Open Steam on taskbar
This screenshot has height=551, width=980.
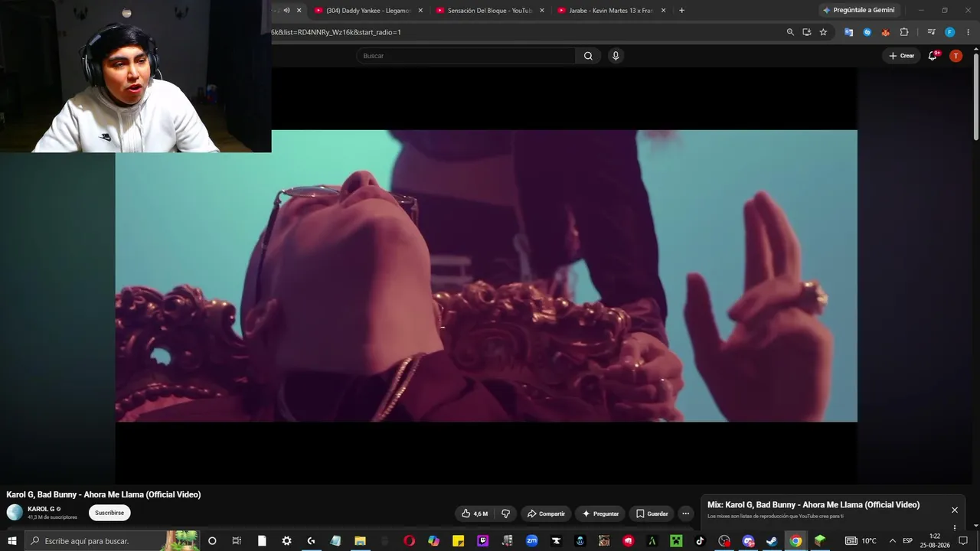click(772, 541)
